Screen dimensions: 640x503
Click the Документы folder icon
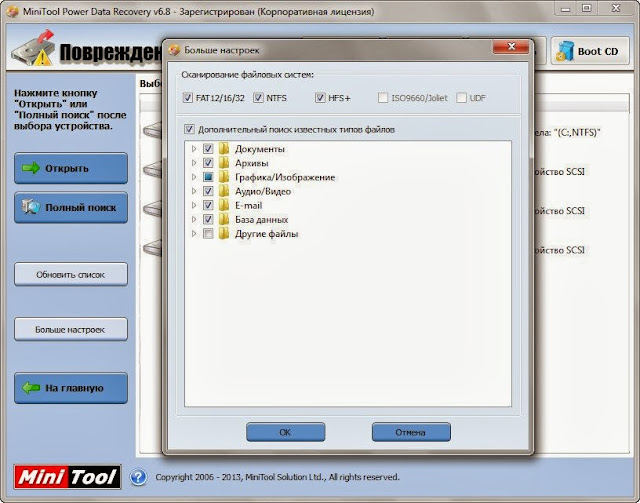click(224, 149)
